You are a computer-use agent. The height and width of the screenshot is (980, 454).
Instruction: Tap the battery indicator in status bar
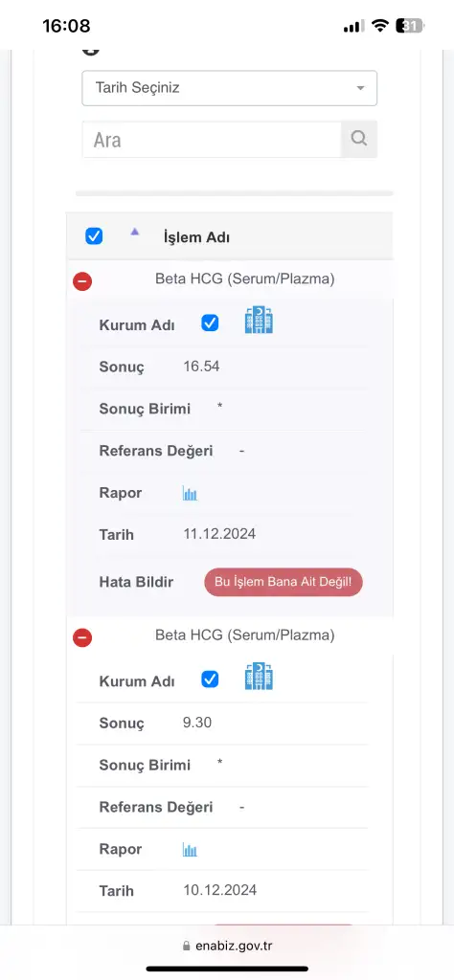click(410, 26)
